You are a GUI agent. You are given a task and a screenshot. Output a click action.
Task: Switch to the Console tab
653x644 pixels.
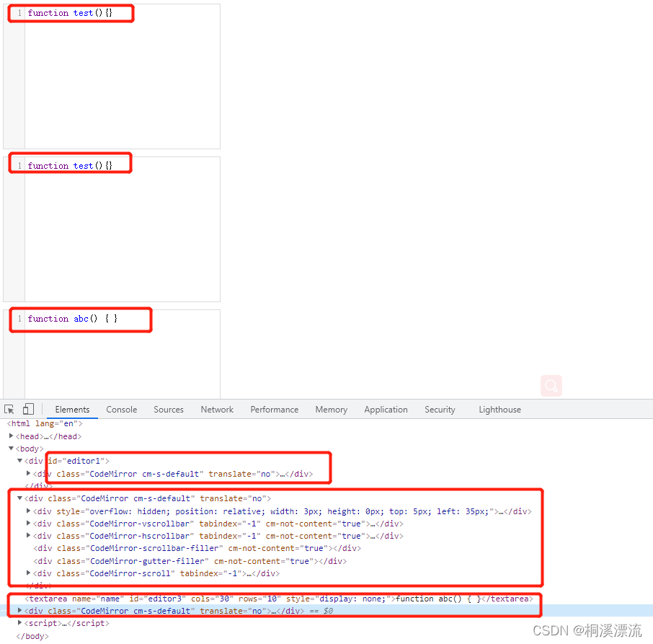[122, 410]
